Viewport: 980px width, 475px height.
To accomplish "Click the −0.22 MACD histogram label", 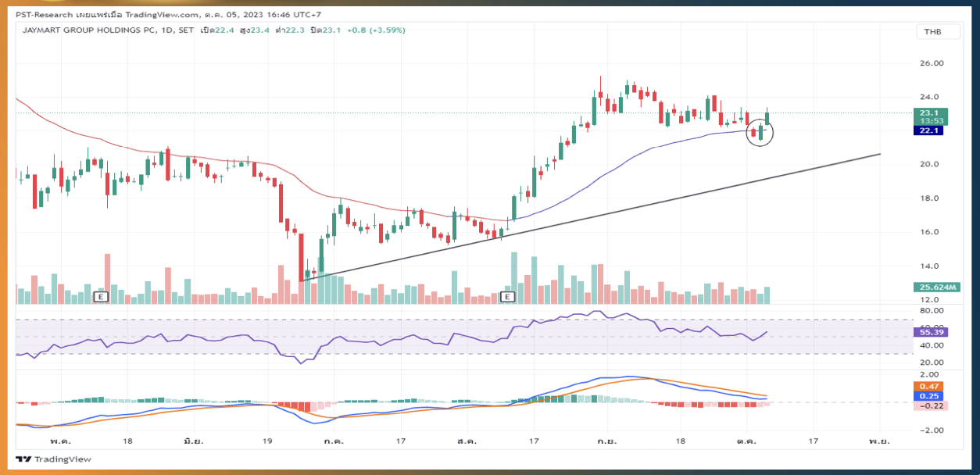I will [931, 406].
